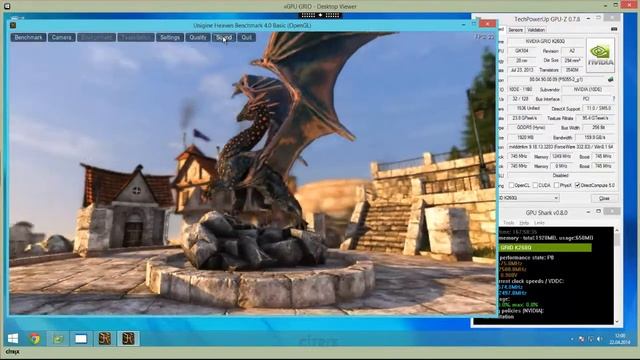Screen dimensions: 640x360
Task: Open Settings in Heaven Benchmark
Action: 170,38
